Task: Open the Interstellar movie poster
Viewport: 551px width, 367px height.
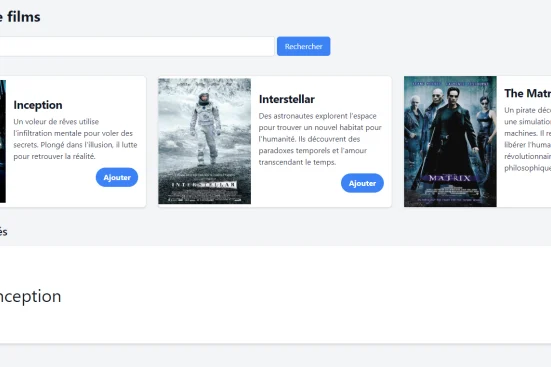Action: (205, 141)
